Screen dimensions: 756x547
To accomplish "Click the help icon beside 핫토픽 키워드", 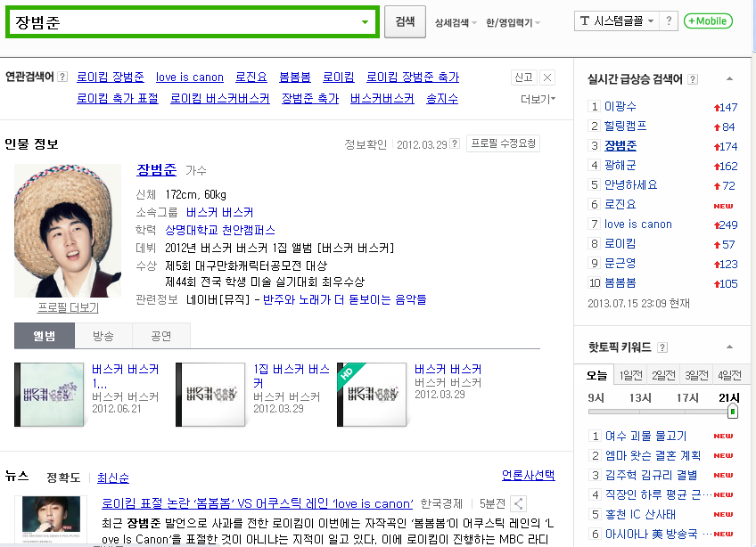I will coord(662,347).
